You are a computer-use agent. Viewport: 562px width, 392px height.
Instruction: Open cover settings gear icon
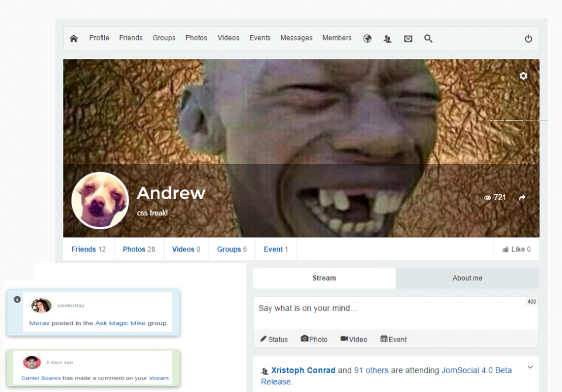pos(523,76)
